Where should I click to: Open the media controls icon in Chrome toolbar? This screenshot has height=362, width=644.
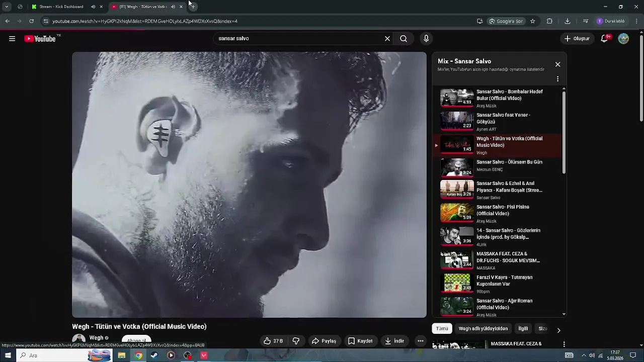pos(585,21)
